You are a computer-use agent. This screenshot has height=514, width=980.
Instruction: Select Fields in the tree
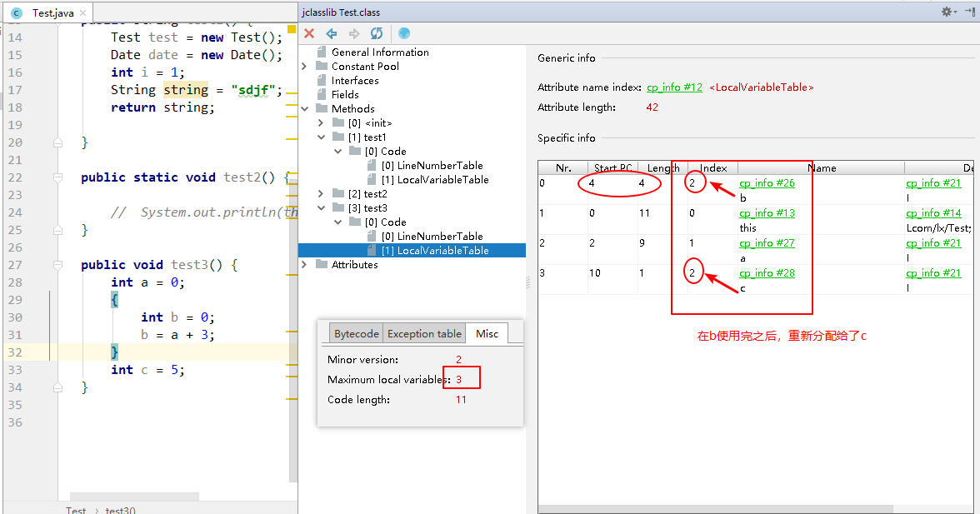[x=345, y=95]
